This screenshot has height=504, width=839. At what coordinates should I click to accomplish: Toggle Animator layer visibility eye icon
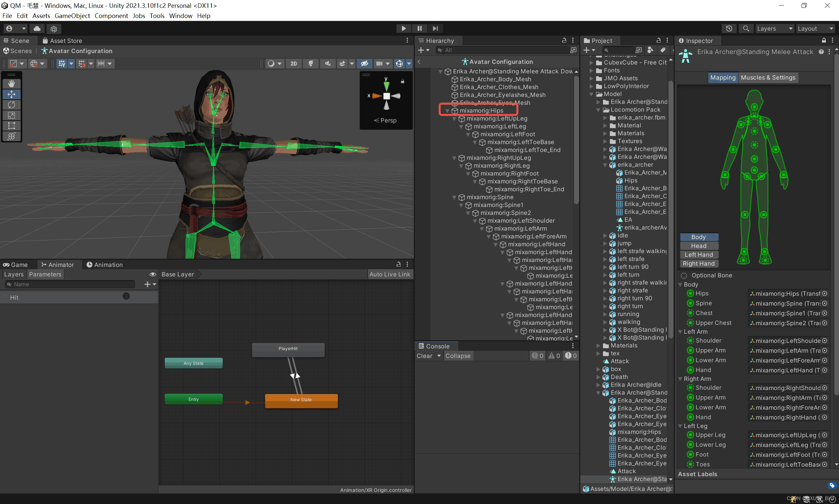coord(153,274)
